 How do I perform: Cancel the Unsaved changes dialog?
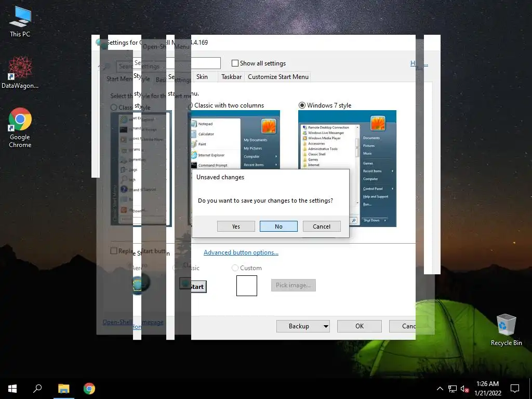pyautogui.click(x=321, y=227)
